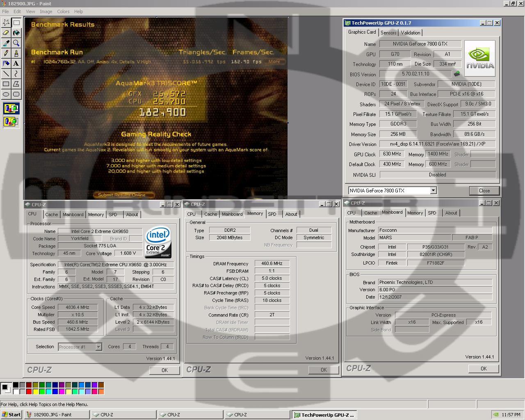The image size is (525, 420).
Task: Open the Image menu in Paint
Action: [x=46, y=11]
